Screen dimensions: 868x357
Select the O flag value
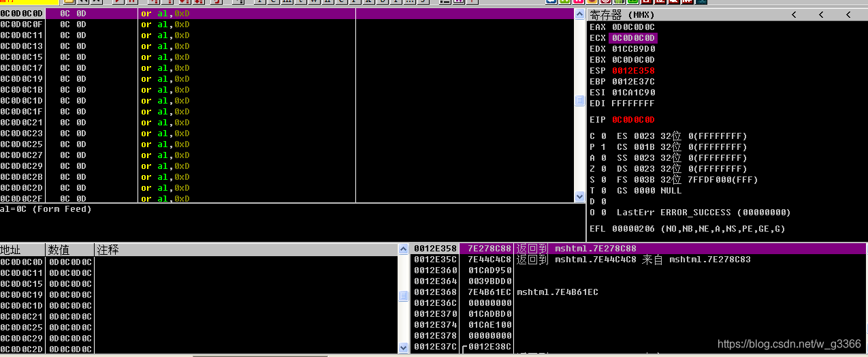(x=604, y=213)
